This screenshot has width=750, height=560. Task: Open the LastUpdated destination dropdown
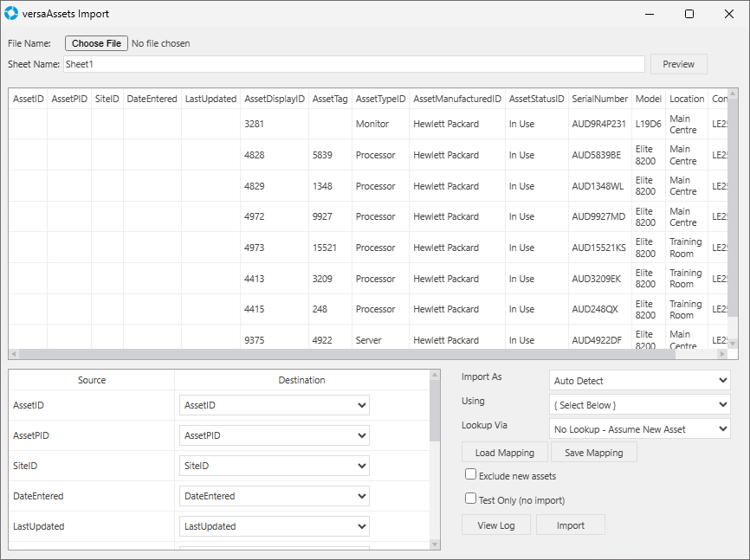click(274, 526)
